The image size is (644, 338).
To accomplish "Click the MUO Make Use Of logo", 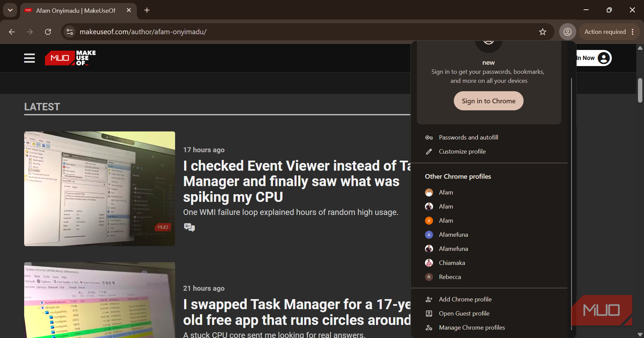I will tap(70, 58).
